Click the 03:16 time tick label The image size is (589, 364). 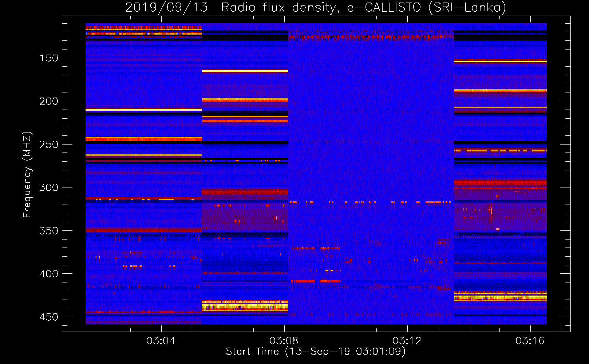530,341
